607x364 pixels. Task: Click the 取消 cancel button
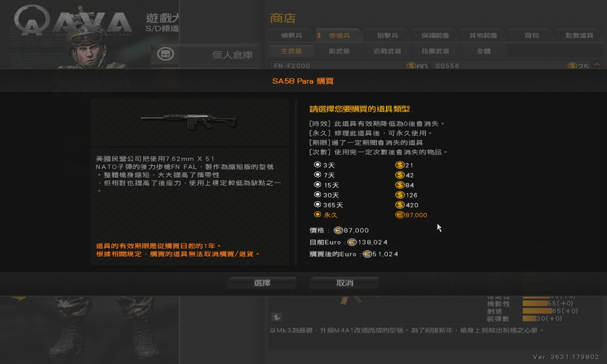point(345,283)
